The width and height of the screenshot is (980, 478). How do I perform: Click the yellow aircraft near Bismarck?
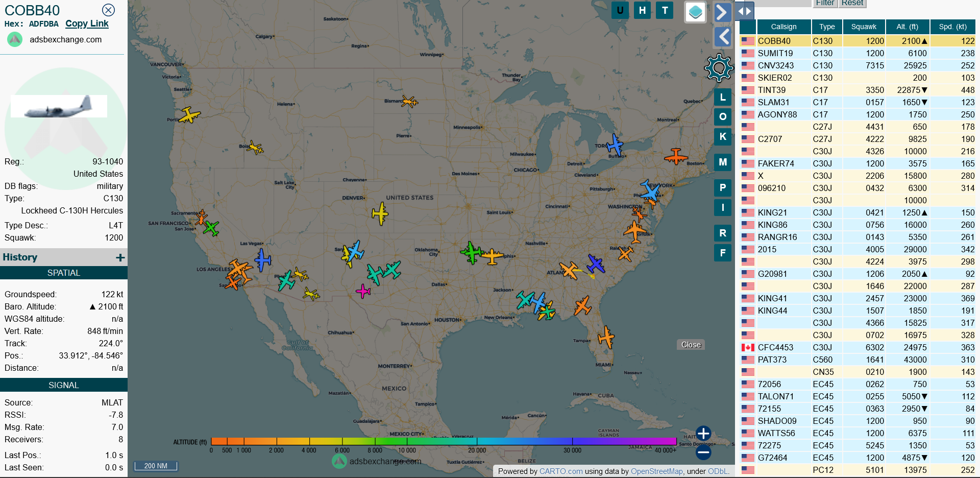coord(409,102)
